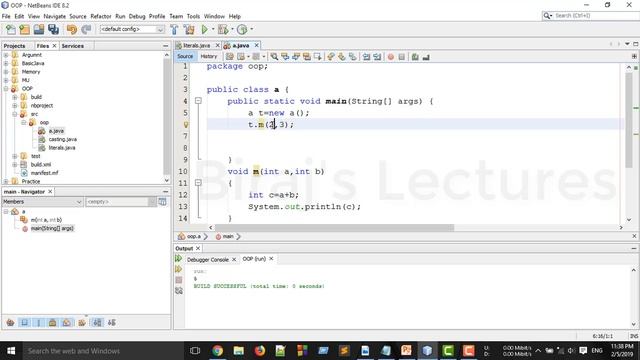Collapse the main method code fold

click(x=198, y=101)
